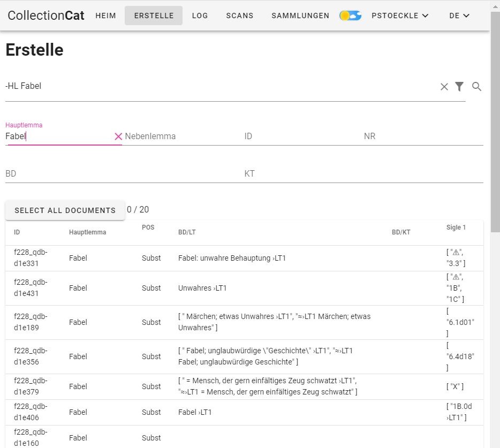
Task: Click the CollectionCat logo
Action: (46, 16)
